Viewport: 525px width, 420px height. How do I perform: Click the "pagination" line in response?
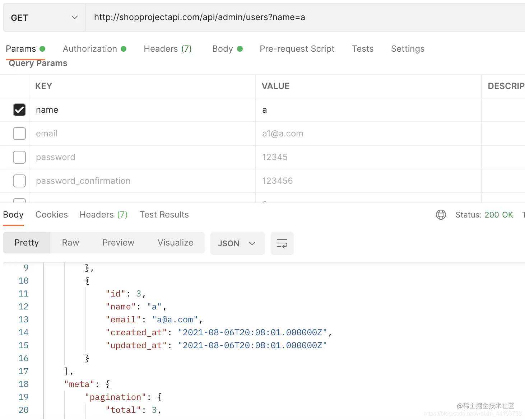(124, 397)
